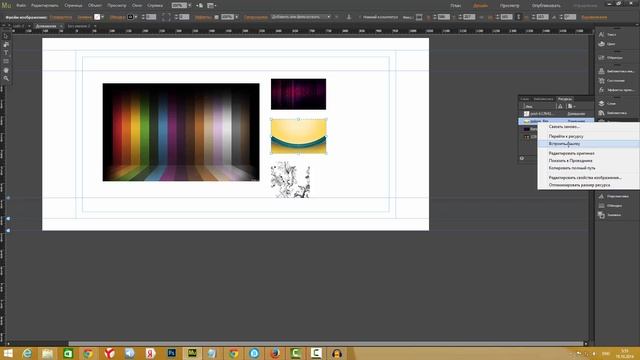Open the Файл menu
640x360 pixels.
coord(21,6)
